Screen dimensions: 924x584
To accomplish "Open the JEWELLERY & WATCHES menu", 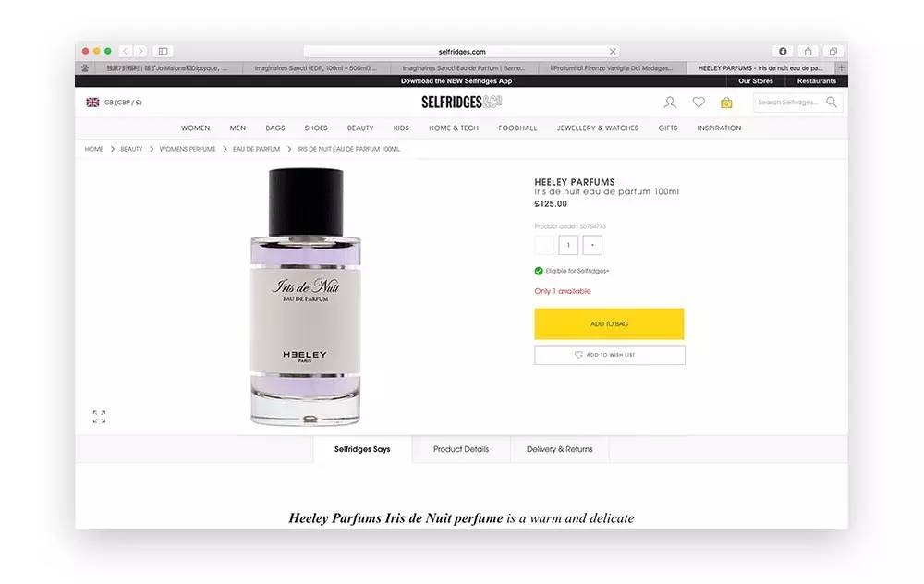I will pos(598,128).
